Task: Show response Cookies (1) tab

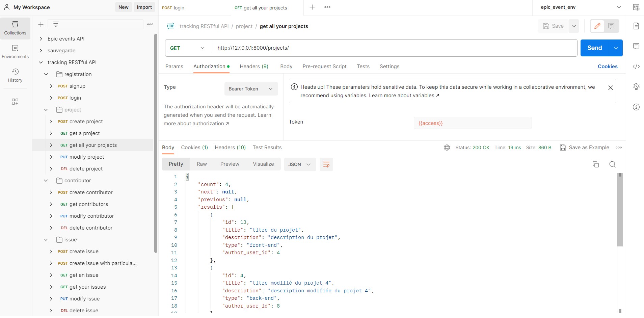Action: [x=194, y=148]
